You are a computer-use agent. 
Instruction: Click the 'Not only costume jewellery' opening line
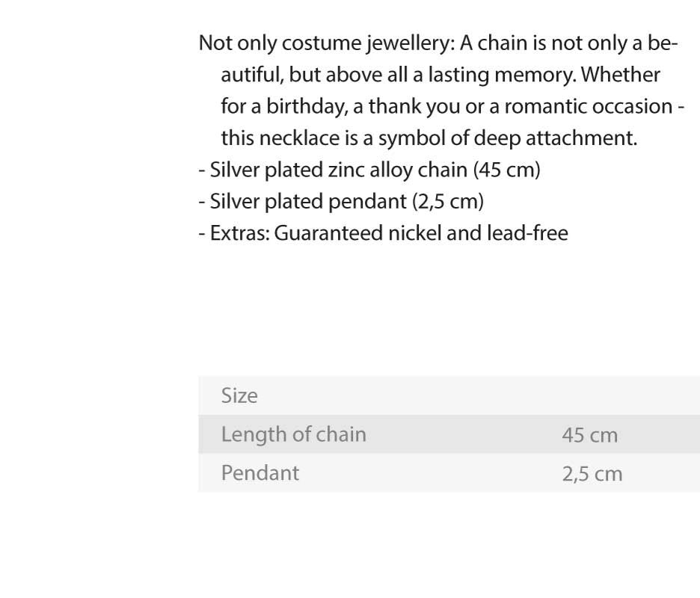(x=438, y=43)
